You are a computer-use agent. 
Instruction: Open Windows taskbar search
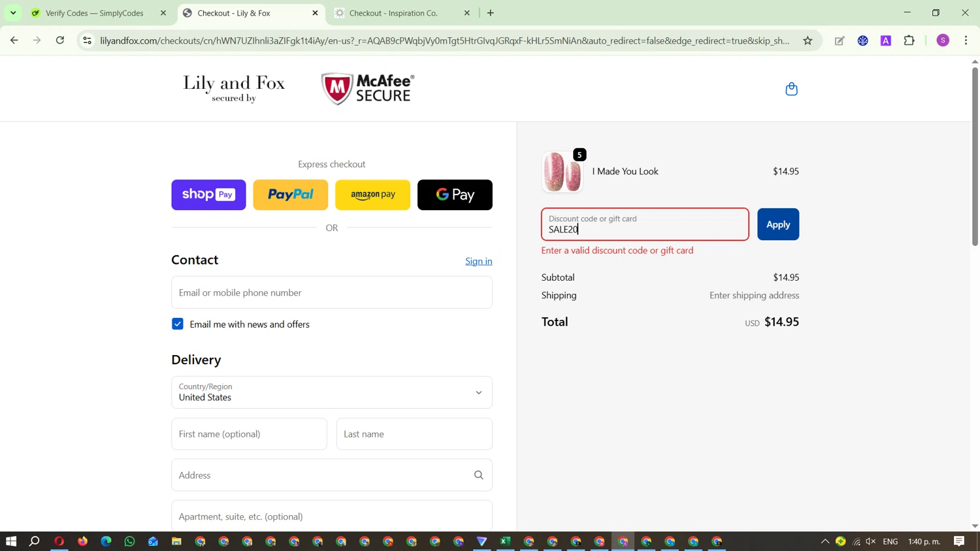[35, 541]
